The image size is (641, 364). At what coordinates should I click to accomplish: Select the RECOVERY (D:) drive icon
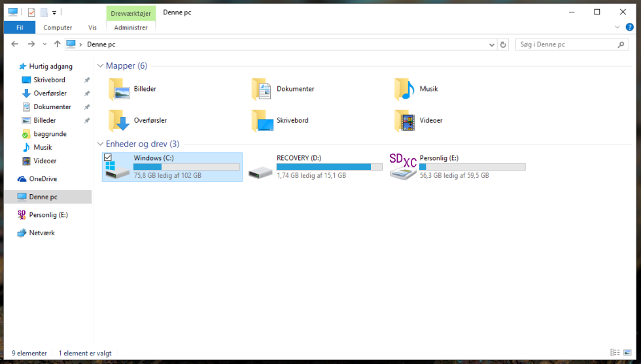(260, 172)
